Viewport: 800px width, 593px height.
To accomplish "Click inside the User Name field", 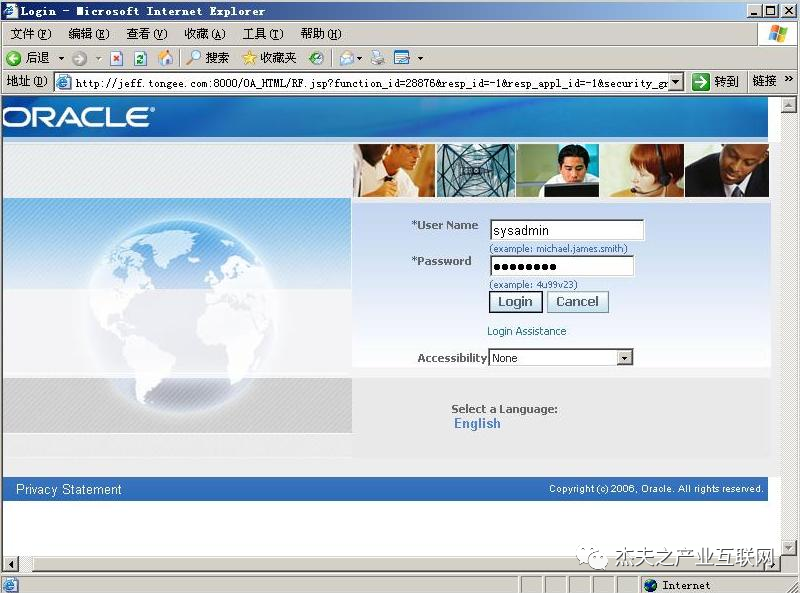I will coord(567,230).
